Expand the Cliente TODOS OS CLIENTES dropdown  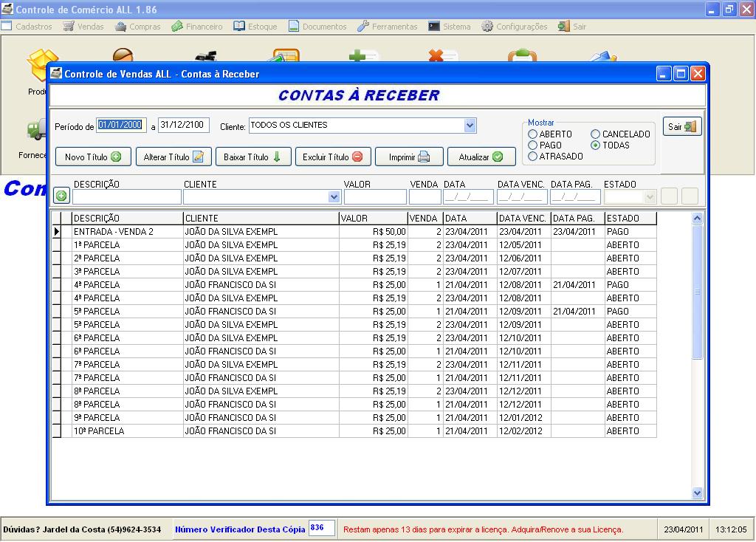(x=470, y=126)
